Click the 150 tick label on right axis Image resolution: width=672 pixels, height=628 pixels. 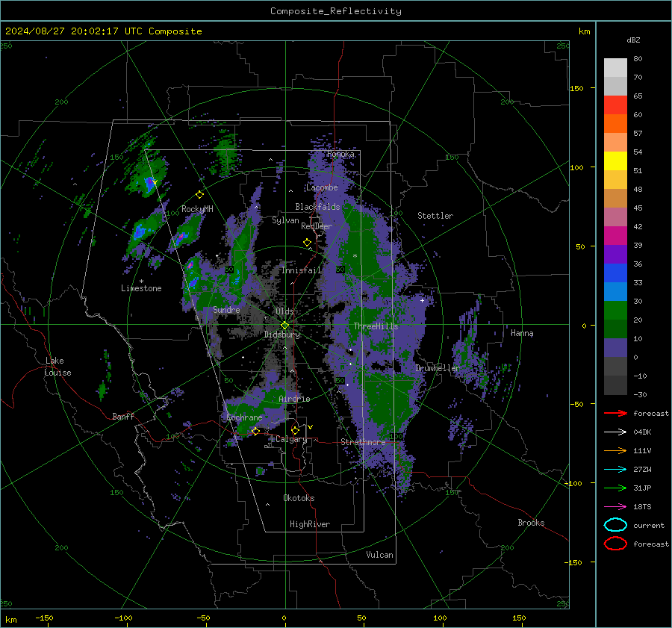(x=576, y=88)
